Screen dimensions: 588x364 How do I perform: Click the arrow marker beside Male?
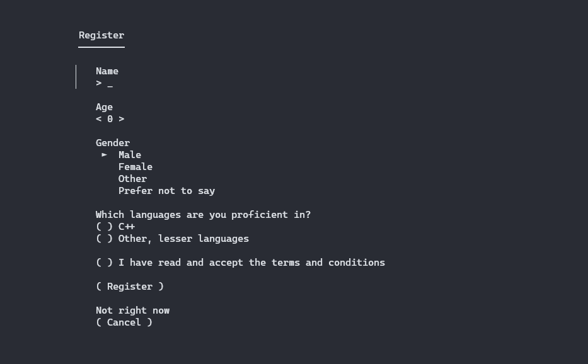104,154
